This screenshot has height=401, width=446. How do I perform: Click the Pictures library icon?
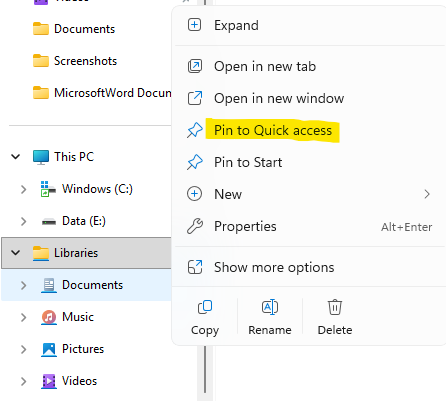coord(49,349)
